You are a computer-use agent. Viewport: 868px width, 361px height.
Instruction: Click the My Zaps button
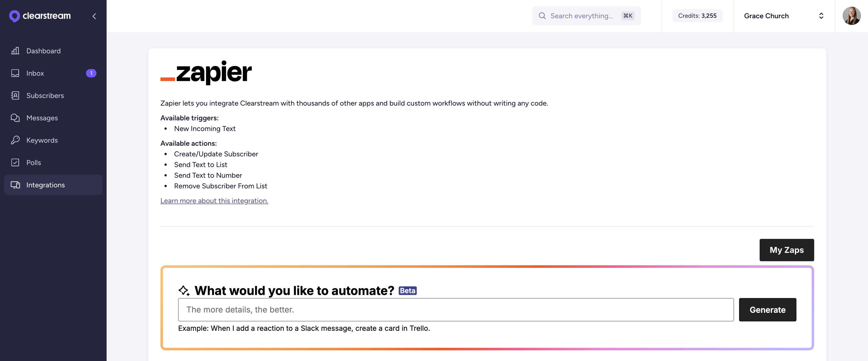click(x=786, y=250)
